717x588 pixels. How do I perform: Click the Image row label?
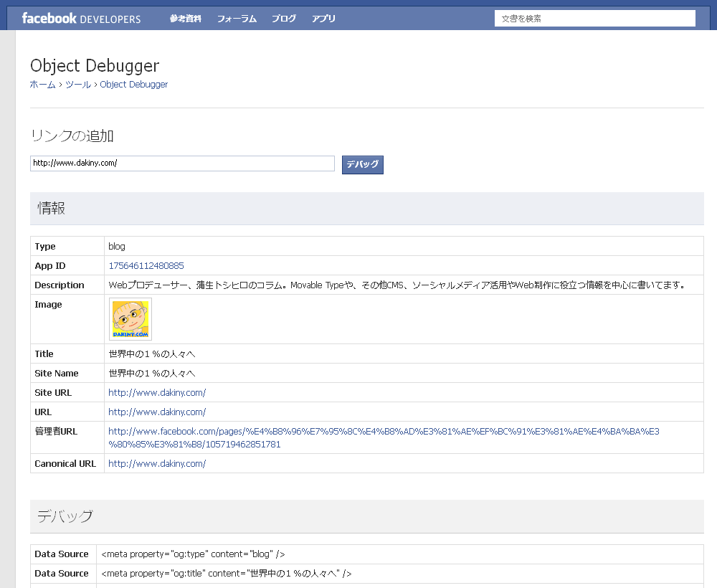[x=48, y=305]
